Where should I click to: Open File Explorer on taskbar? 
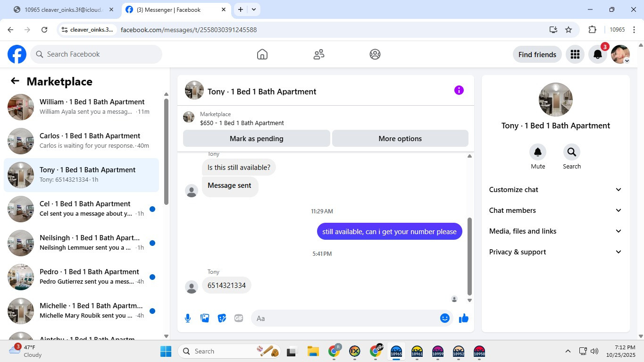tap(313, 351)
